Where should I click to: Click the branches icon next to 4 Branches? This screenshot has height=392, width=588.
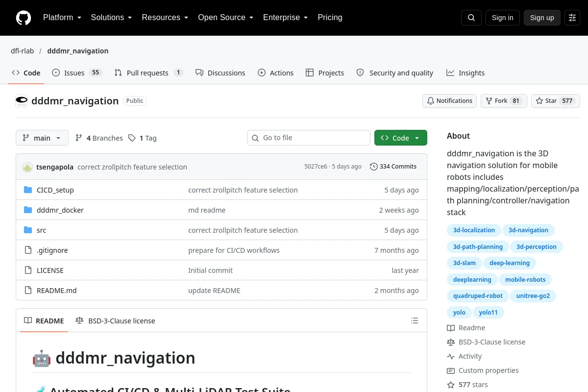pyautogui.click(x=79, y=138)
